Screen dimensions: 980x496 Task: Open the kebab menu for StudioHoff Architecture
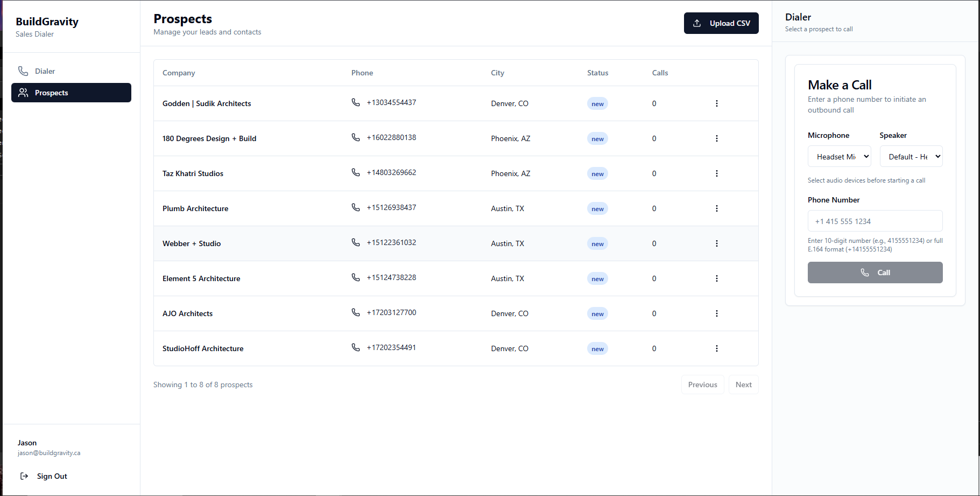pyautogui.click(x=716, y=348)
